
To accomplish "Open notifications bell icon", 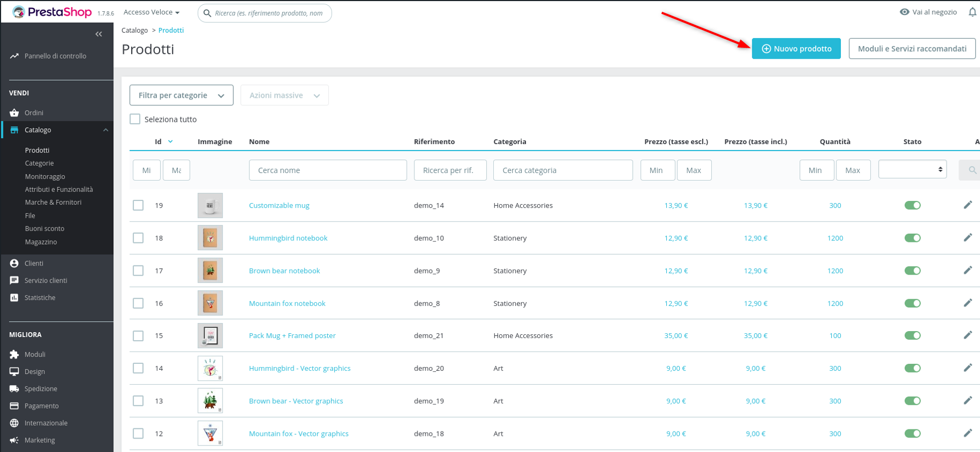I will tap(972, 12).
